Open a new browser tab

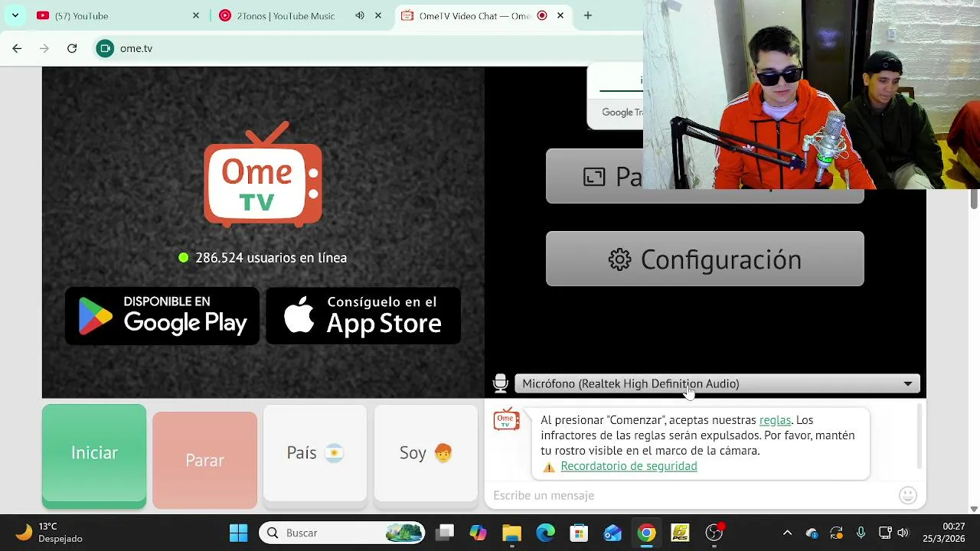[x=587, y=15]
